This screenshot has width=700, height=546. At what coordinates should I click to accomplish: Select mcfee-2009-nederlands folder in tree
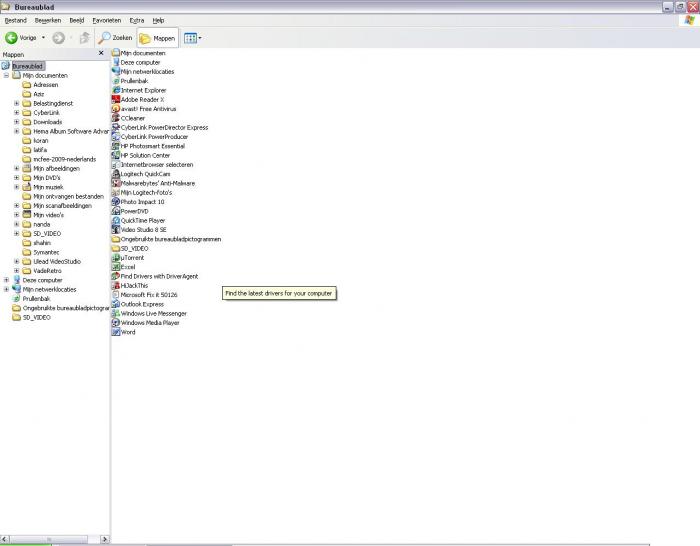[65, 159]
